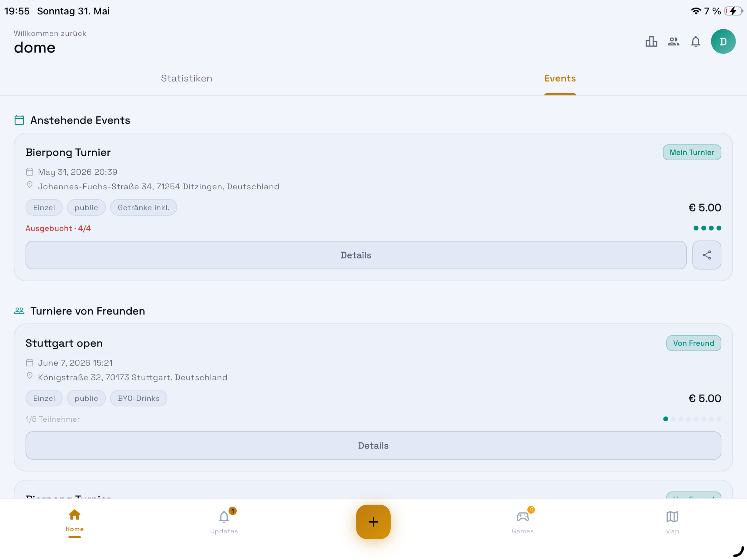This screenshot has width=747, height=560.
Task: Open the friends icon in header
Action: [673, 42]
